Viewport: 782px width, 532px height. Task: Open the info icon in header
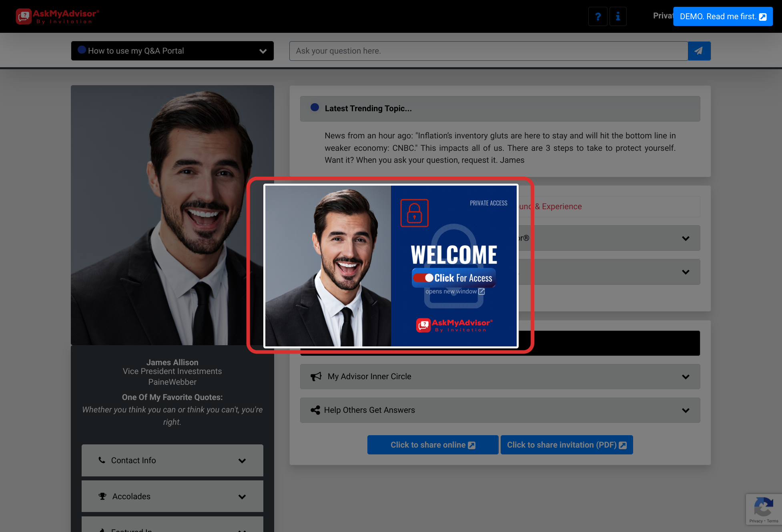click(x=618, y=16)
